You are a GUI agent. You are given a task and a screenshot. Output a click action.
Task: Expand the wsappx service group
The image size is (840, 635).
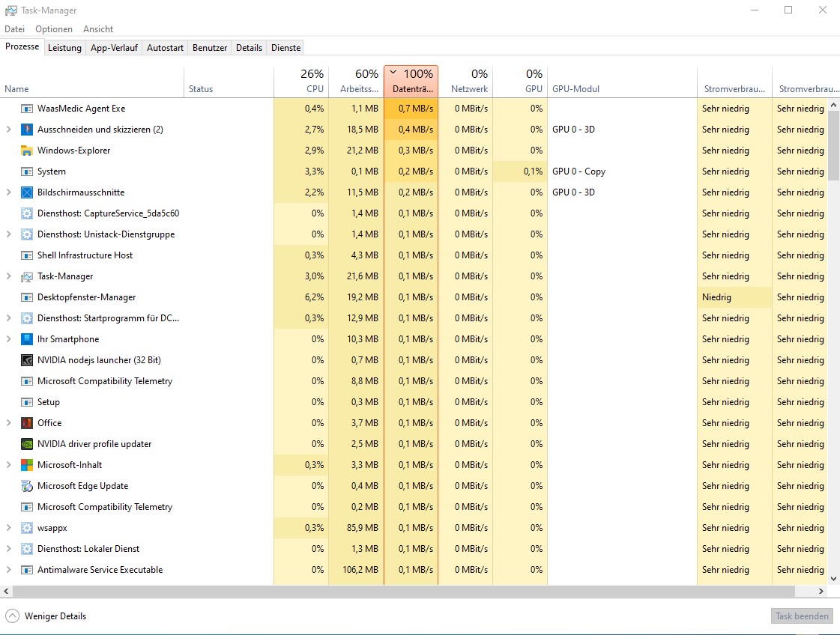point(8,527)
